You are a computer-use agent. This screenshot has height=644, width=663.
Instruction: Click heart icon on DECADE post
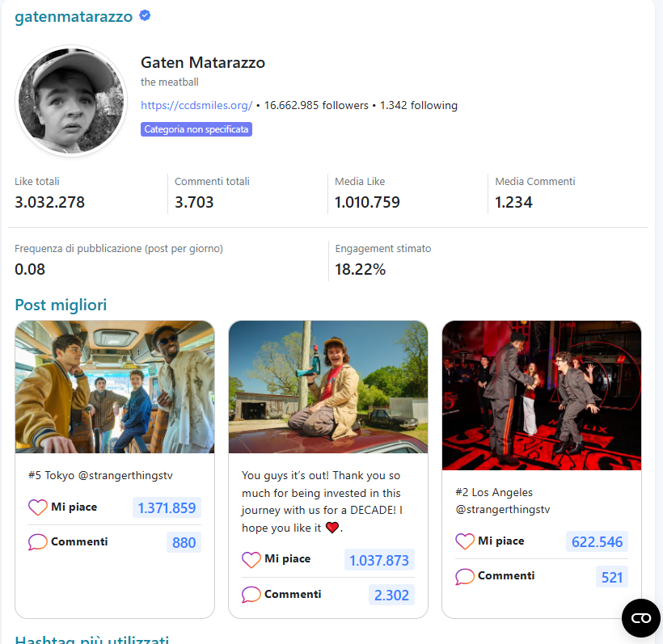tap(251, 560)
